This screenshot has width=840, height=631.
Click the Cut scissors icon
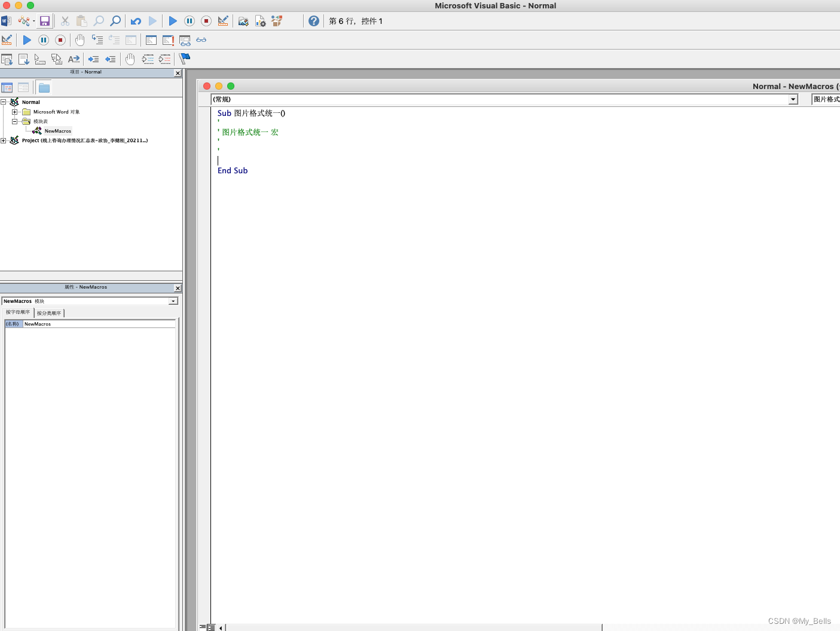point(65,21)
